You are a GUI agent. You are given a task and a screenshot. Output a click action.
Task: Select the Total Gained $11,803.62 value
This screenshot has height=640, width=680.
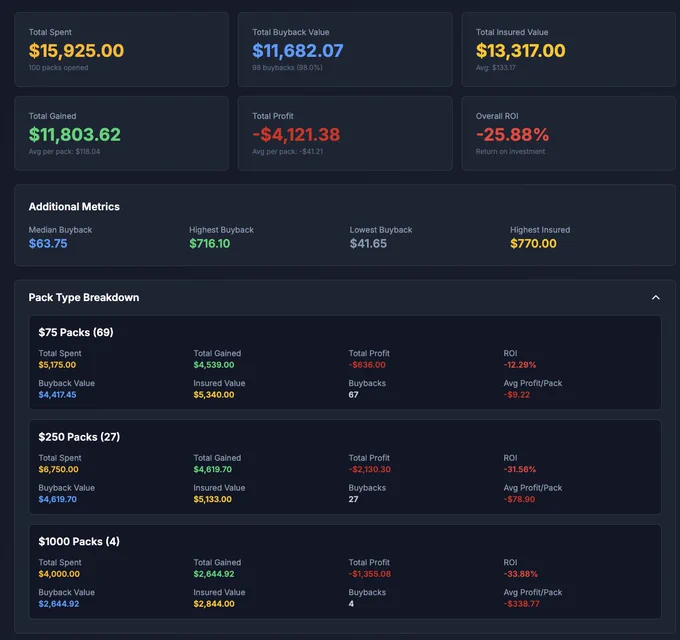pyautogui.click(x=75, y=134)
